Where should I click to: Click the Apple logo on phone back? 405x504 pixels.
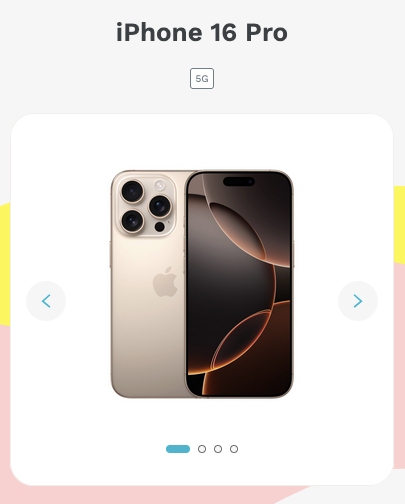(165, 282)
